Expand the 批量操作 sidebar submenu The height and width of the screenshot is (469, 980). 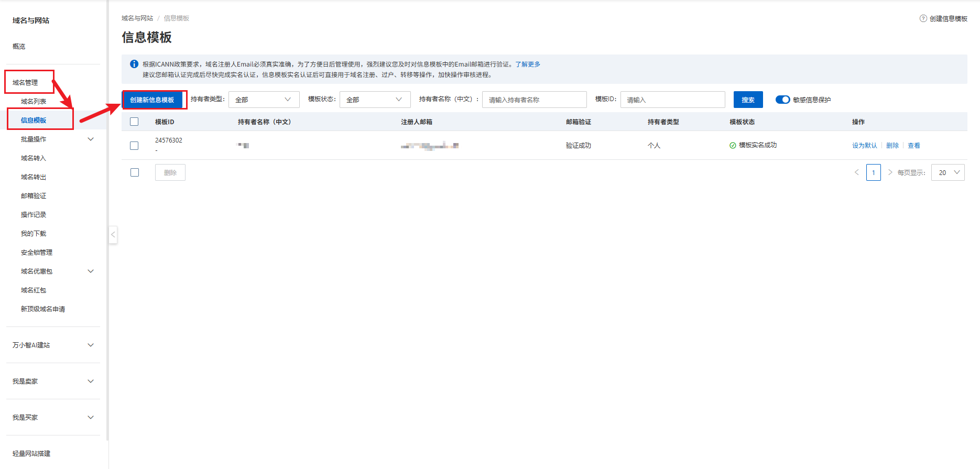pos(91,139)
